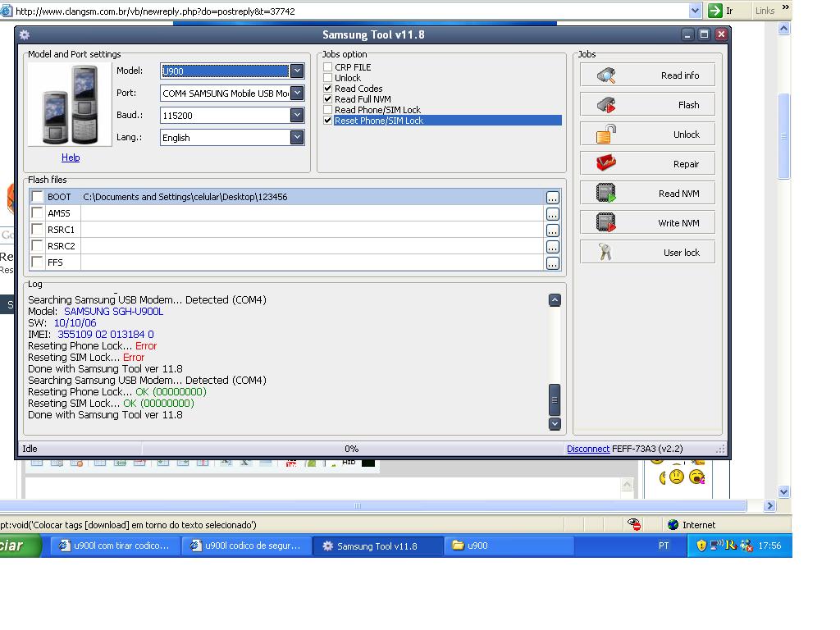Browse for the AMSS file
This screenshot has height=630, width=840.
coord(552,214)
